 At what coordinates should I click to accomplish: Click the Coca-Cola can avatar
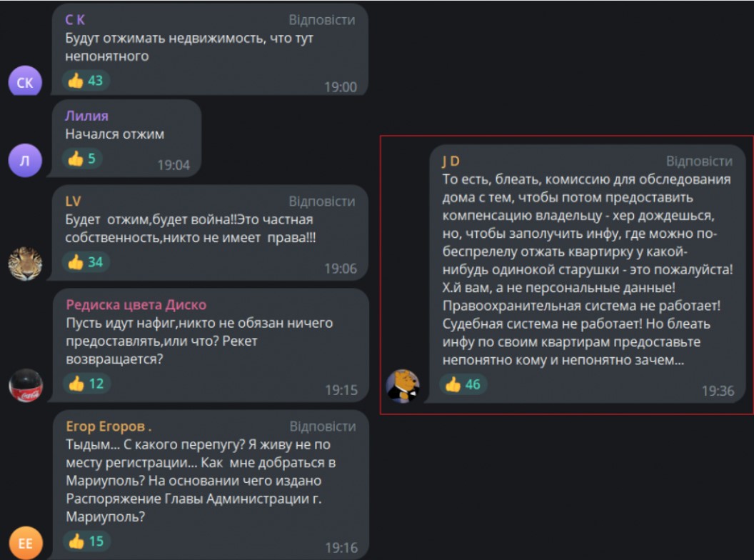coord(25,386)
